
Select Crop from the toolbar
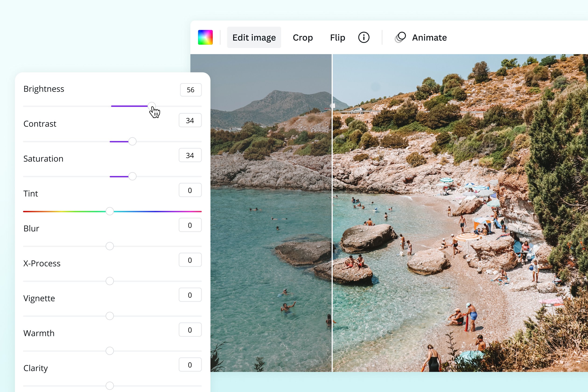click(x=303, y=38)
